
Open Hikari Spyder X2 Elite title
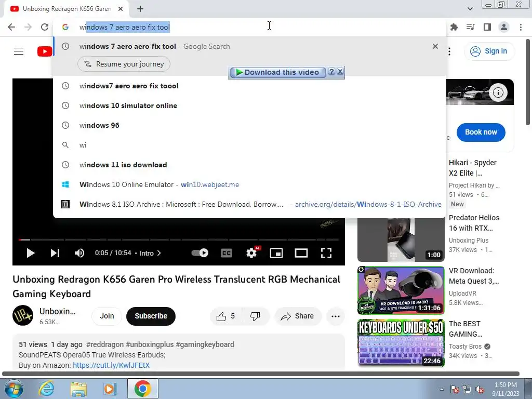(x=473, y=168)
